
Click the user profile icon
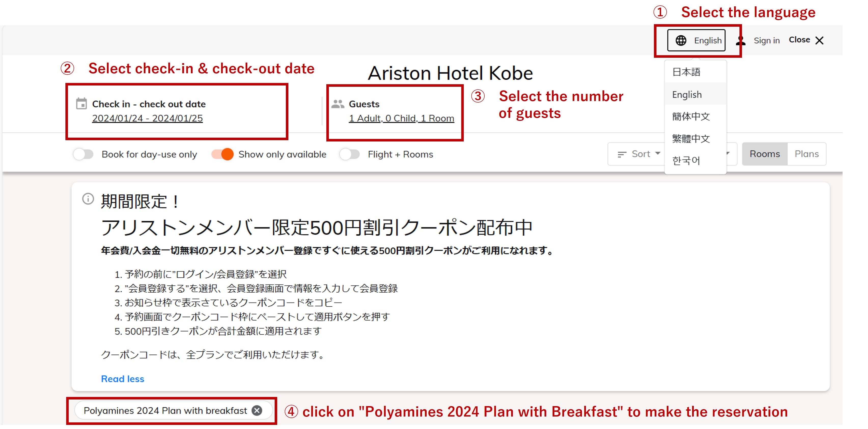click(740, 40)
